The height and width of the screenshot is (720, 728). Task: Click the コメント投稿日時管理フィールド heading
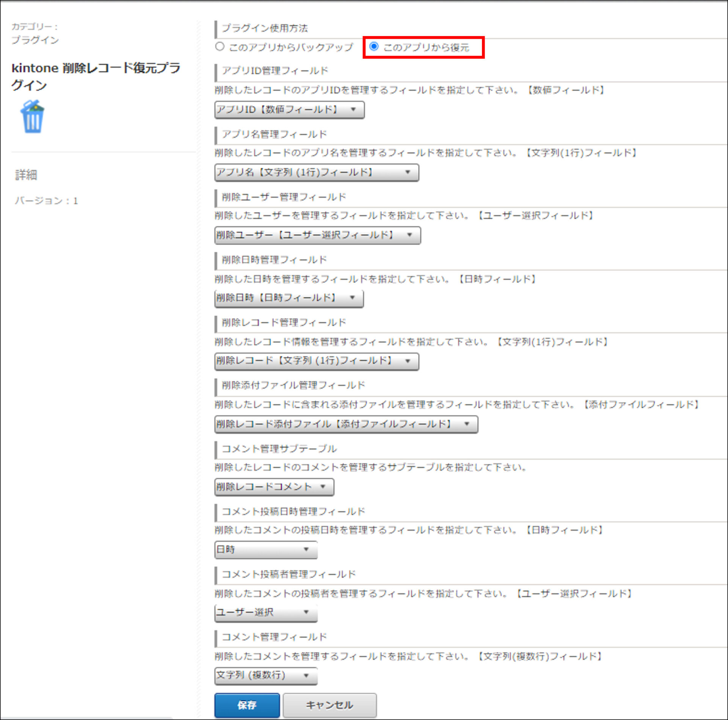click(x=293, y=512)
